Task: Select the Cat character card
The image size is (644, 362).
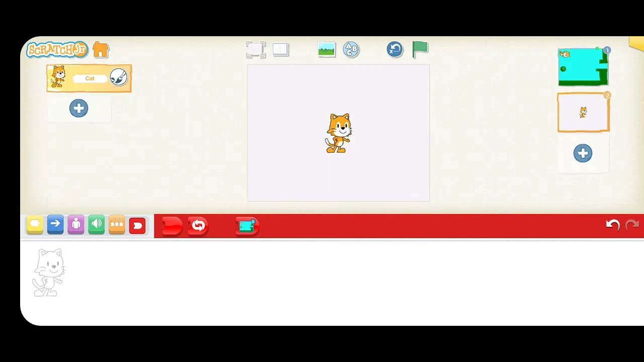Action: (89, 78)
